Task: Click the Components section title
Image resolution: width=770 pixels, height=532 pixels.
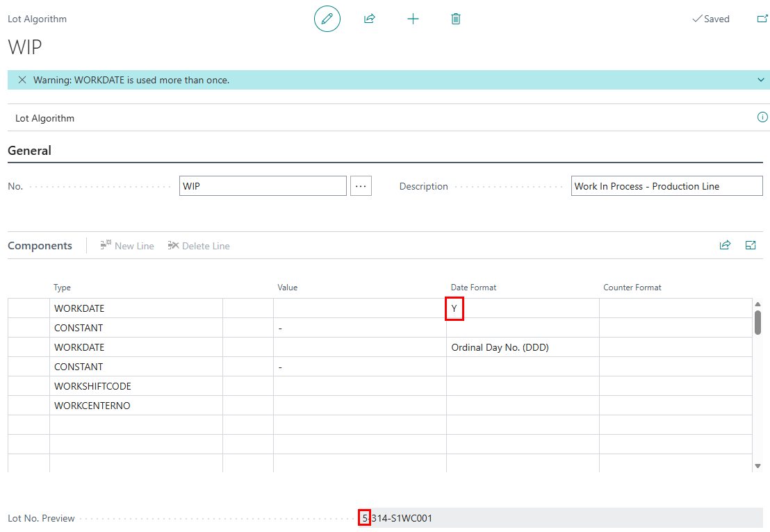Action: [x=40, y=246]
